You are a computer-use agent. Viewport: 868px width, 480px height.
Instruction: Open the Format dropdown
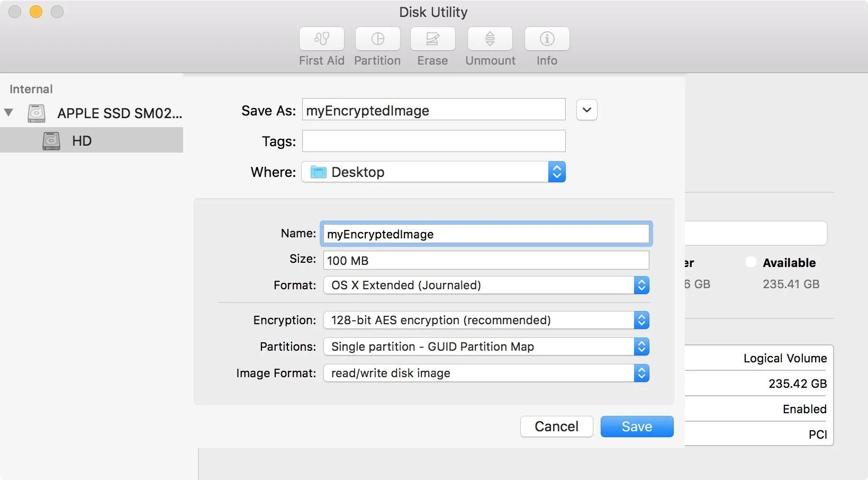486,285
